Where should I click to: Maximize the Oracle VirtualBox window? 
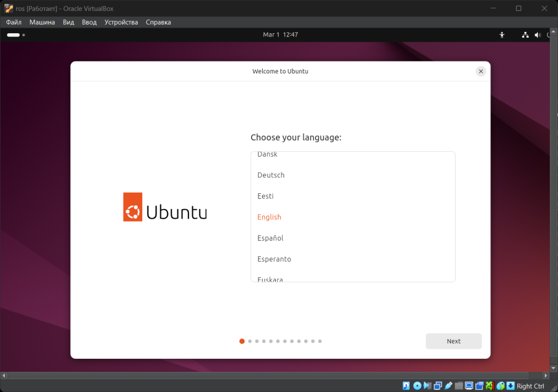(x=519, y=8)
